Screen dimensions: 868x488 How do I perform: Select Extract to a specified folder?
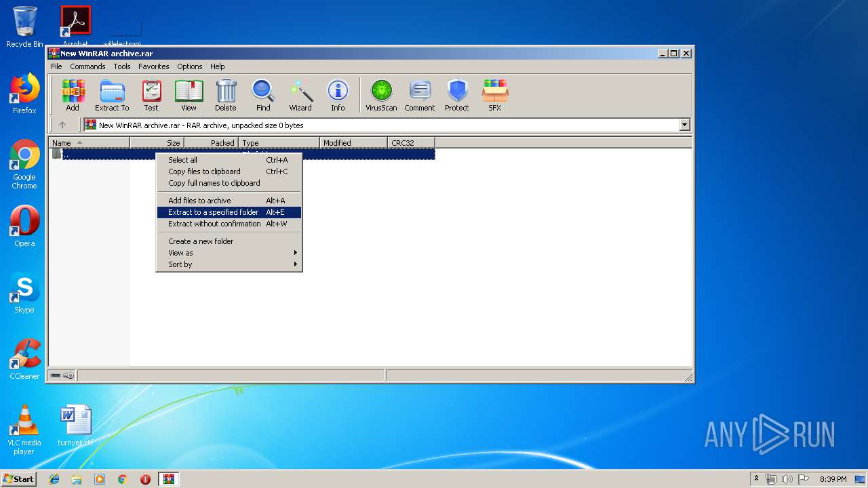229,212
